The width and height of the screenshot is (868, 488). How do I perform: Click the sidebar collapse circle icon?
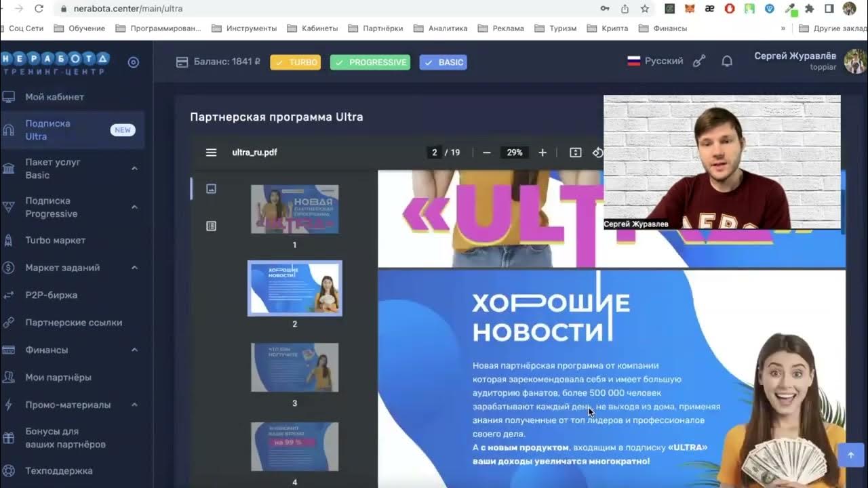(134, 62)
